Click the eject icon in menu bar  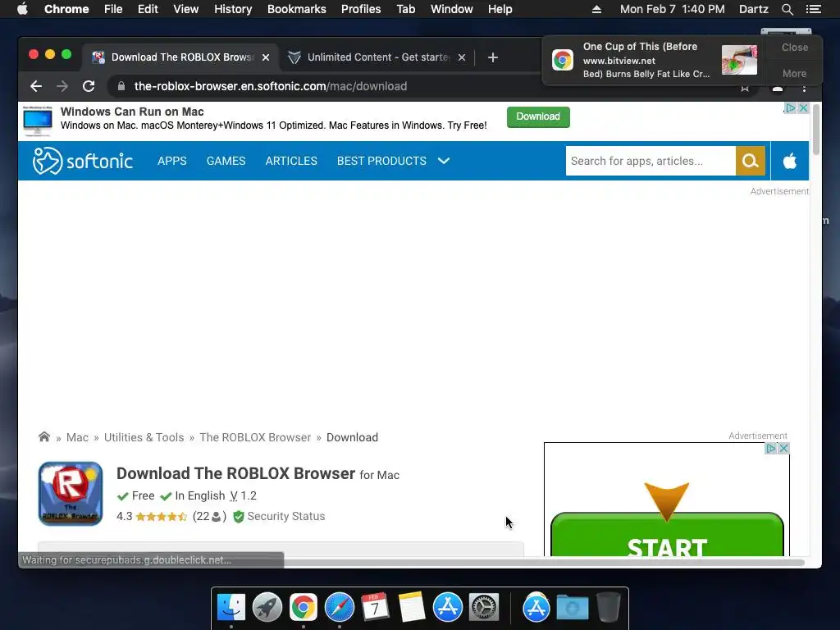(596, 9)
